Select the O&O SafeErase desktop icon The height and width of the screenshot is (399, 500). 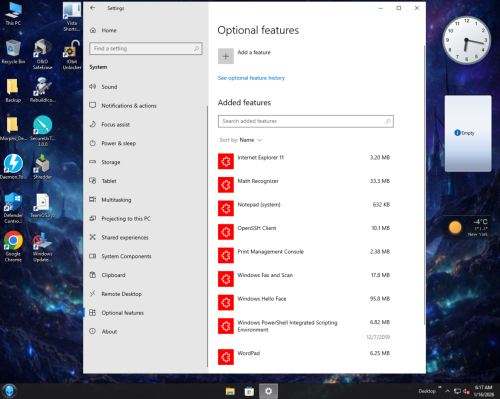click(43, 54)
